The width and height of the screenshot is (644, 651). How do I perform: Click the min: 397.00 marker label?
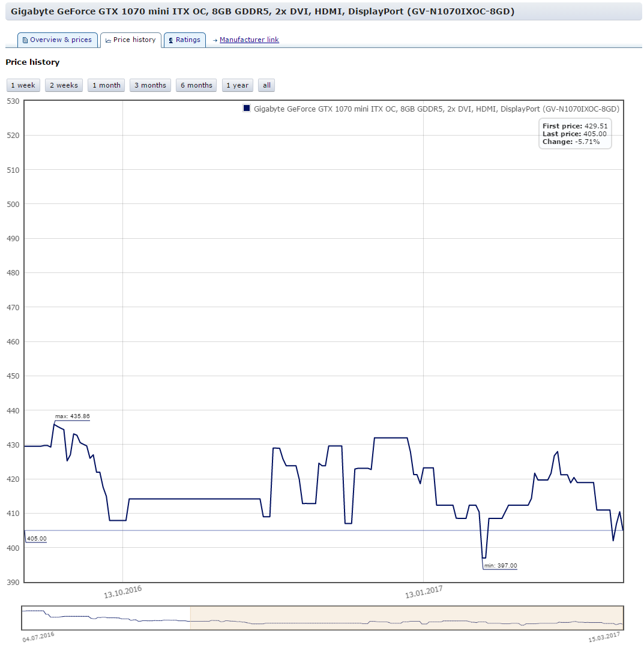click(x=501, y=565)
